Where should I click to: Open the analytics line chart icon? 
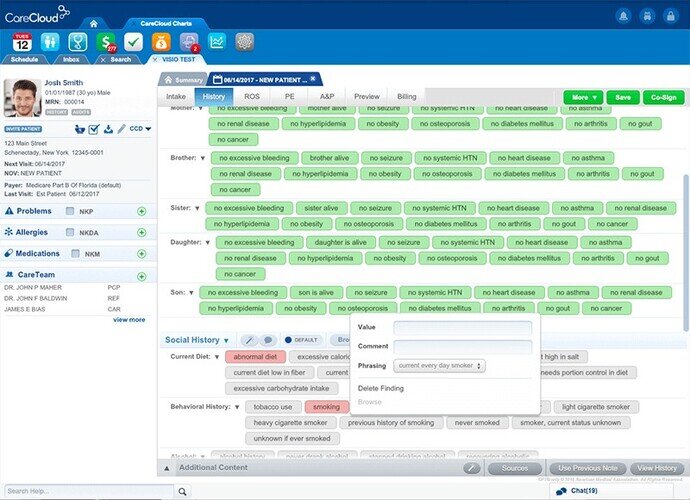[216, 42]
